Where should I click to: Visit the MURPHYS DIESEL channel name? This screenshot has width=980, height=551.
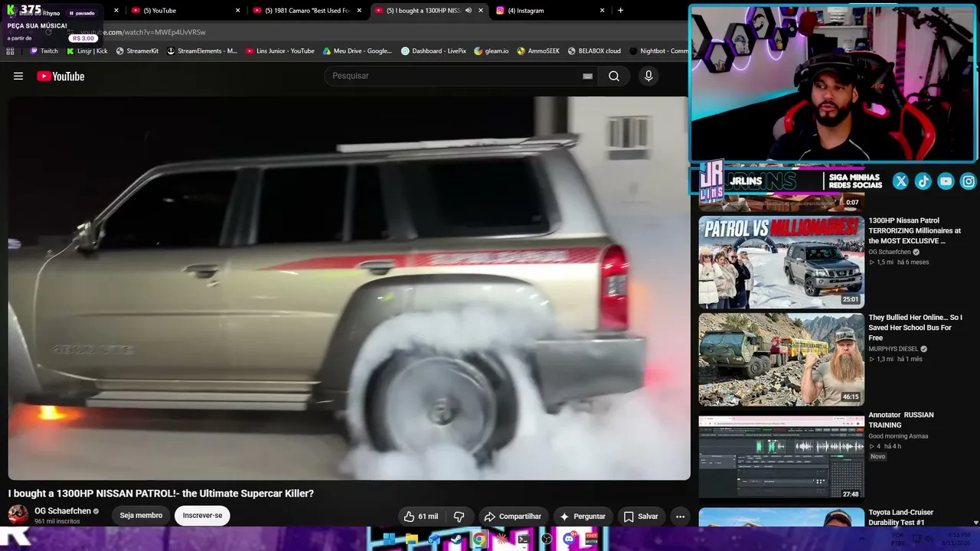tap(893, 349)
